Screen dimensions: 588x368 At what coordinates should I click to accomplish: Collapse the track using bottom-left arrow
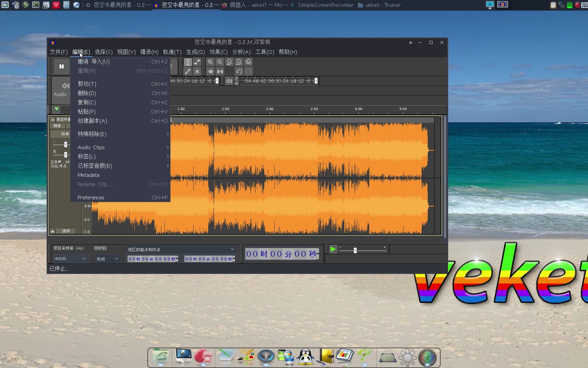pyautogui.click(x=52, y=231)
